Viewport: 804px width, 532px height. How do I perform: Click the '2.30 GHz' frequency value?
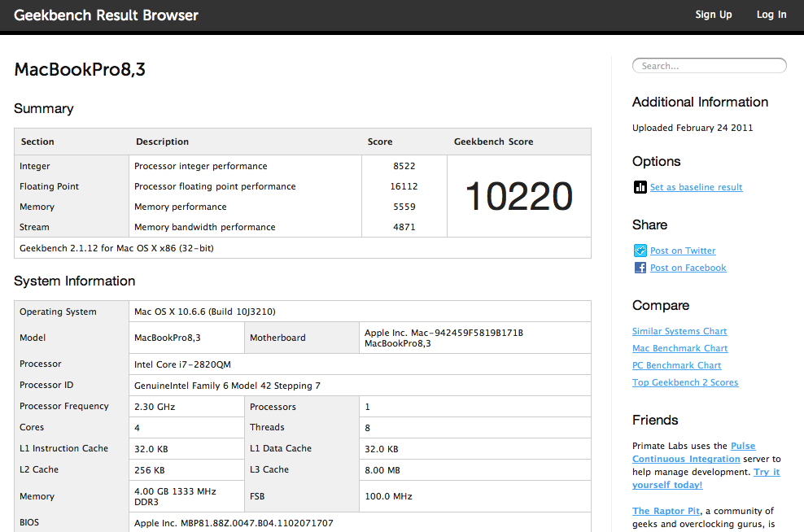[155, 407]
